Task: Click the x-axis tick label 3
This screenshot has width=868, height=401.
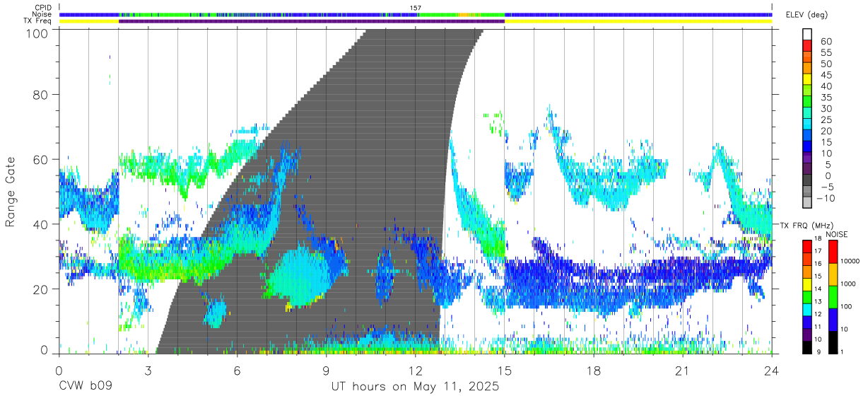Action: [148, 371]
